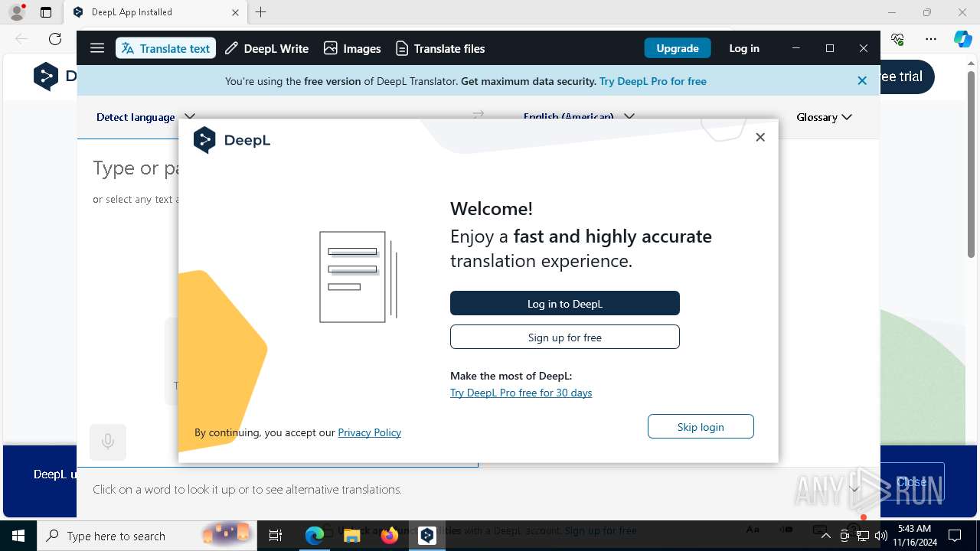
Task: Go back in the browser
Action: coord(21,39)
